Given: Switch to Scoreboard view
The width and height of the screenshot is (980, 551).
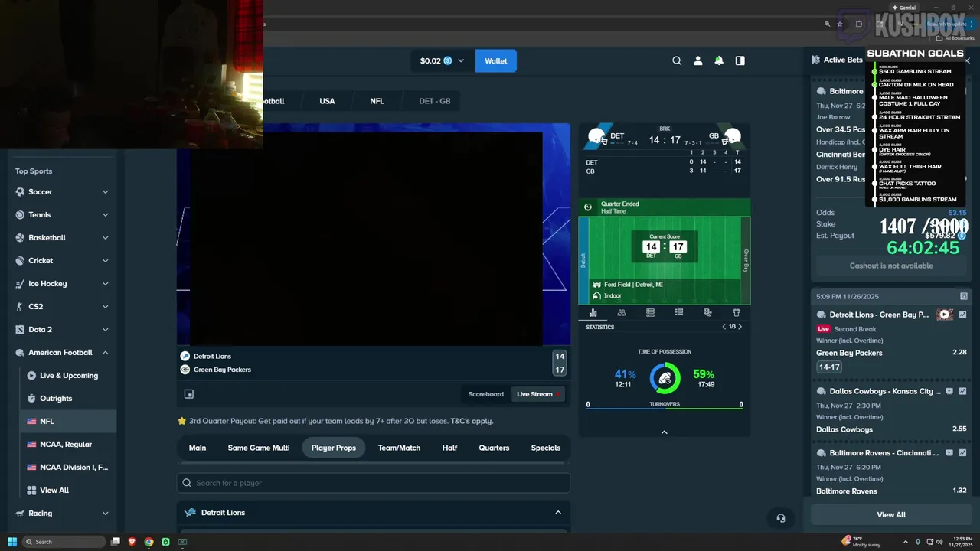Looking at the screenshot, I should click(x=486, y=394).
